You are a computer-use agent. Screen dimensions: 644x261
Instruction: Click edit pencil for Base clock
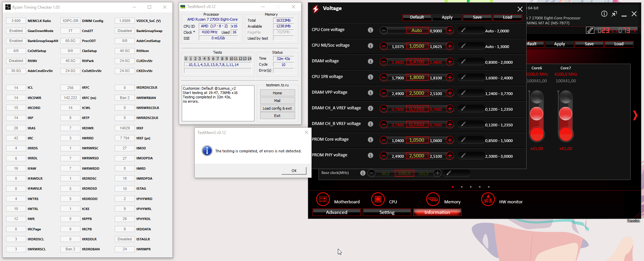coord(449,173)
